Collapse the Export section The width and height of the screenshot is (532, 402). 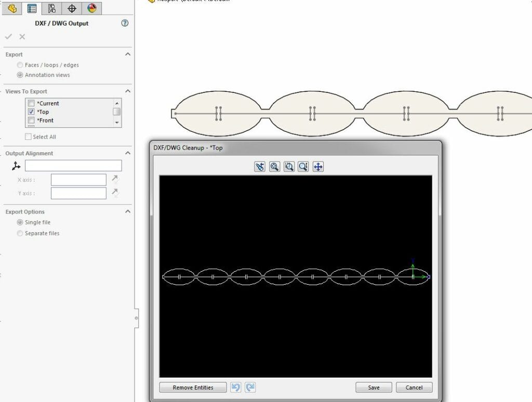[x=128, y=54]
